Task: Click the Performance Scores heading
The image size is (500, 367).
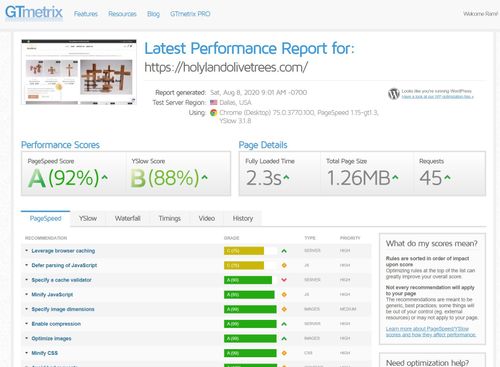Action: pyautogui.click(x=60, y=145)
